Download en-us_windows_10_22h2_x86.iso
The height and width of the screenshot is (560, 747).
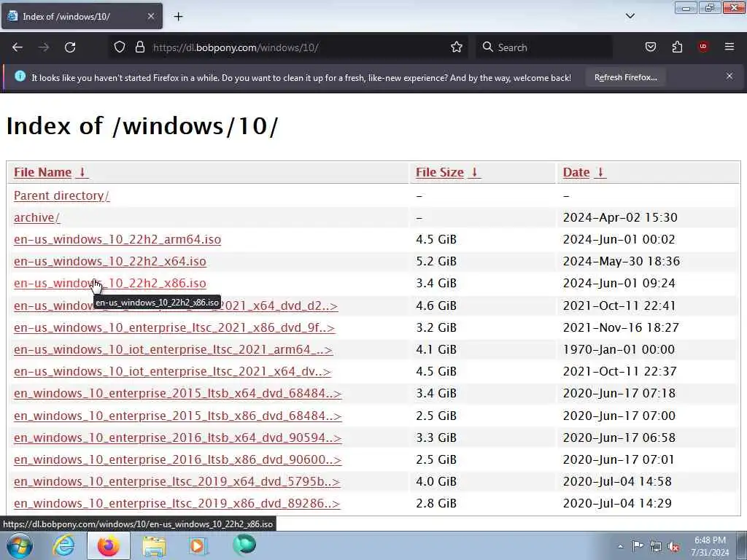[110, 284]
